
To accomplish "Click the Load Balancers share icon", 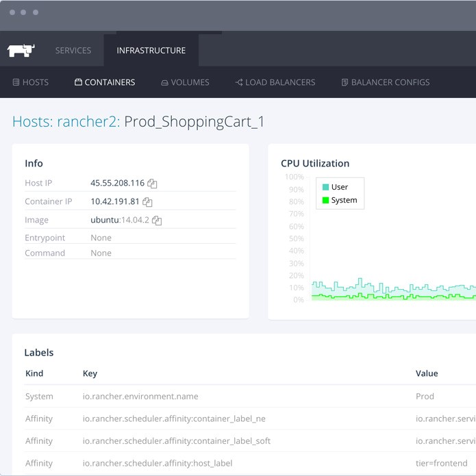I will pos(239,82).
